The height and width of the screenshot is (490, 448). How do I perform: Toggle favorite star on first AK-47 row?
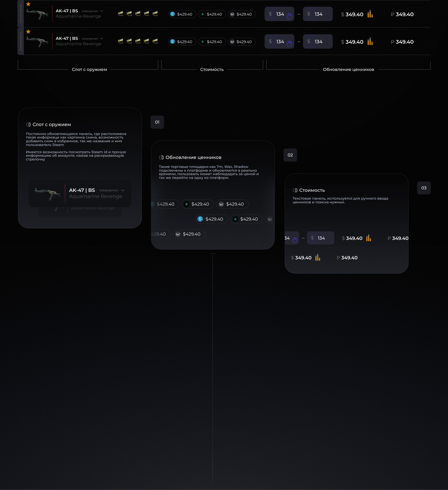[28, 4]
